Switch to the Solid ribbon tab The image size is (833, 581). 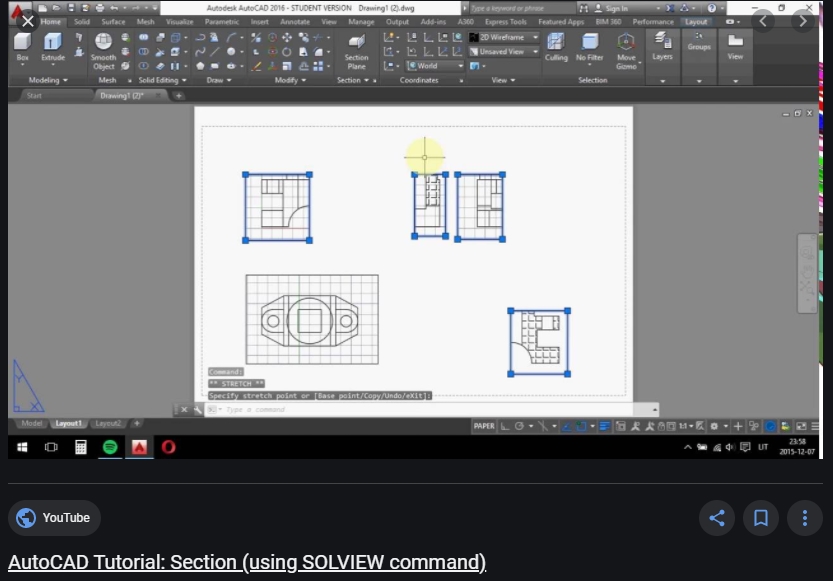tap(82, 22)
